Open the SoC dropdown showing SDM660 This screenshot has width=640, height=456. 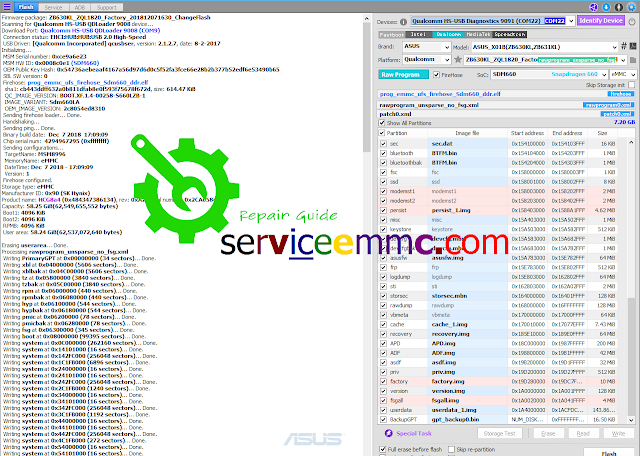point(549,74)
